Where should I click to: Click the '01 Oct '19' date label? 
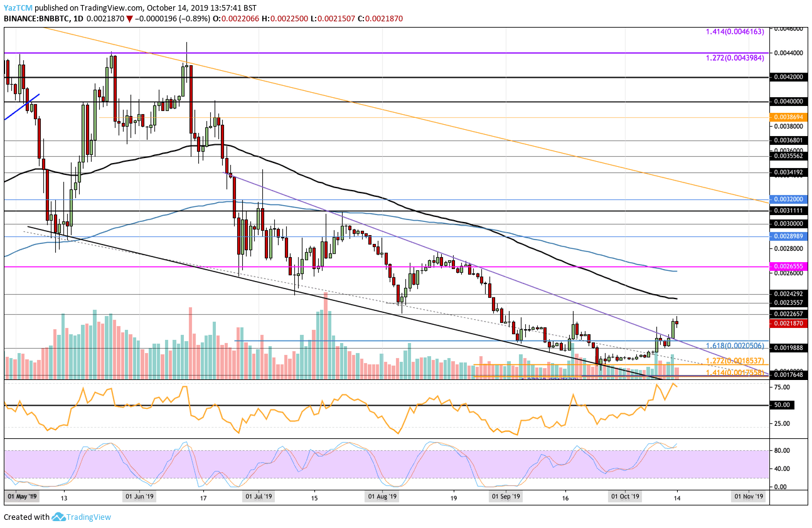pos(625,497)
